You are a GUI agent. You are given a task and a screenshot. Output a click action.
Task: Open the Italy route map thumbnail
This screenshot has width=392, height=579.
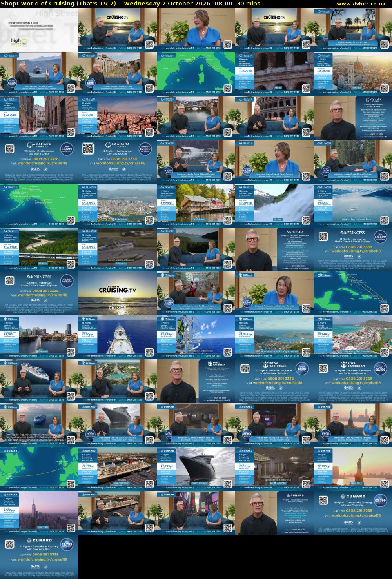196,74
